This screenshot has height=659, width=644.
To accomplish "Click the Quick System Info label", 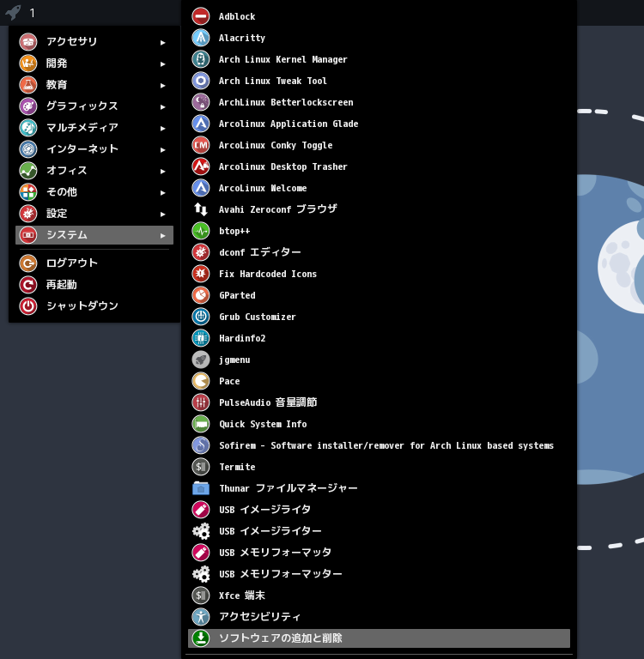I will [263, 424].
